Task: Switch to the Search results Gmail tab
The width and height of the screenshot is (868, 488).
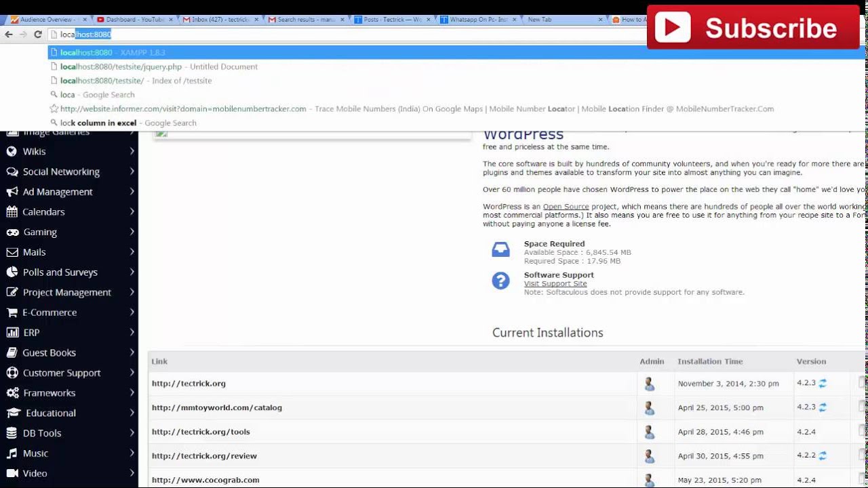Action: coord(305,20)
